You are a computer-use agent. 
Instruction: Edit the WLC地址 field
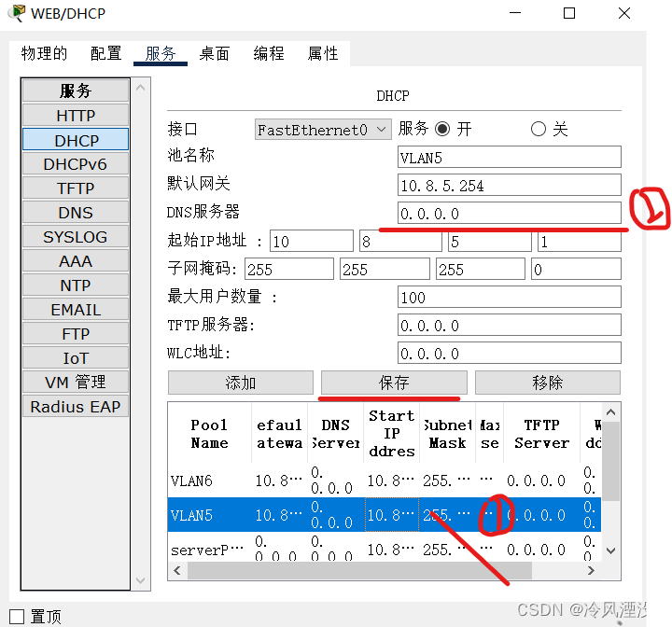tap(510, 353)
